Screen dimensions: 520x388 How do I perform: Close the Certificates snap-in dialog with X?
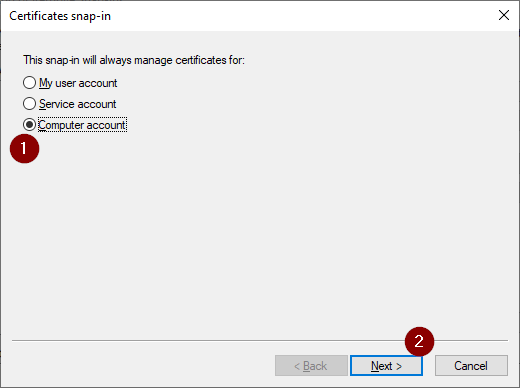click(x=504, y=15)
